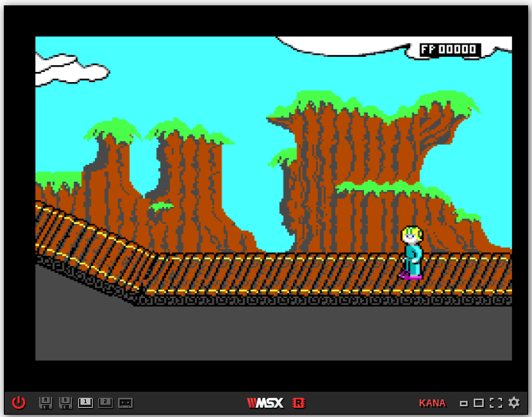
Task: Click the WebMSX logo
Action: point(265,402)
